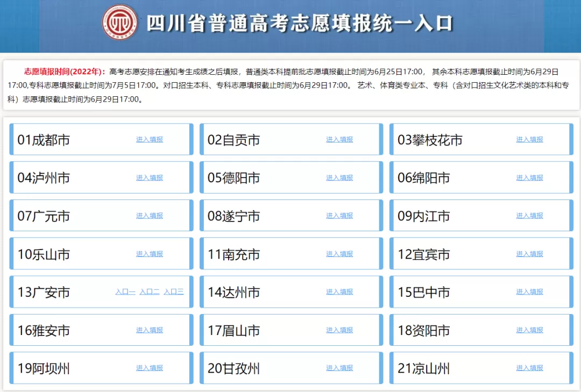This screenshot has width=581, height=392.
Task: Click the Sichuan exam logo emblem
Action: pos(120,23)
